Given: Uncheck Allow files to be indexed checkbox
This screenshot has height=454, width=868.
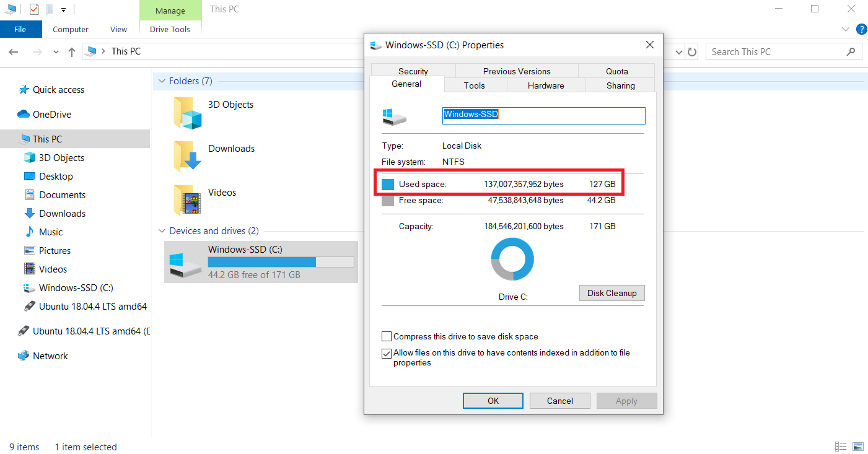Looking at the screenshot, I should coord(387,354).
